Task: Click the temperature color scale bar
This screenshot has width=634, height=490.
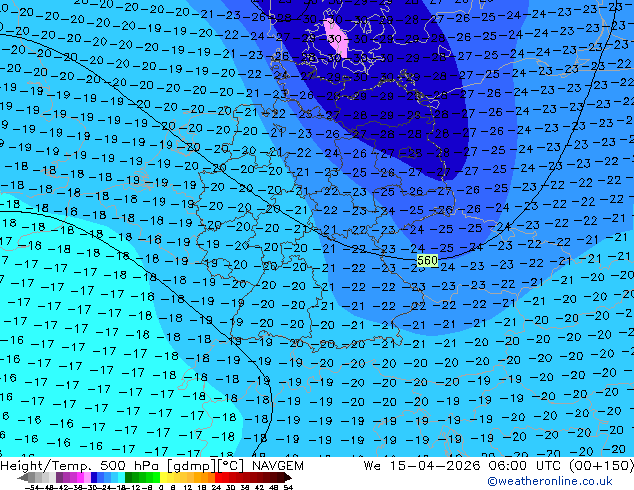Action: click(x=156, y=477)
